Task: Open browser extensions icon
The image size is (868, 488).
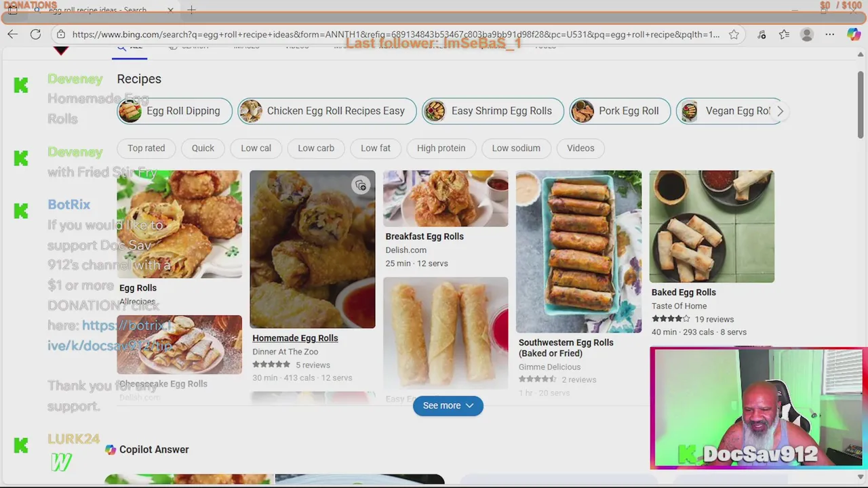Action: point(762,35)
